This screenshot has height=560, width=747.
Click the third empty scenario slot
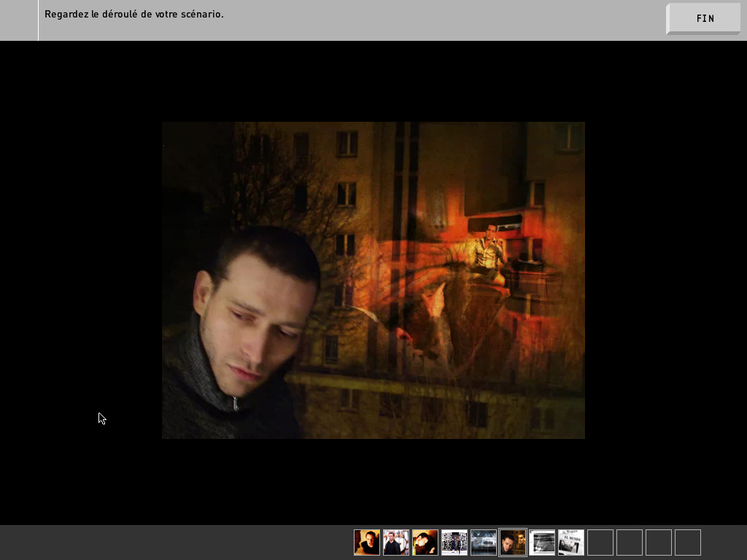(659, 542)
